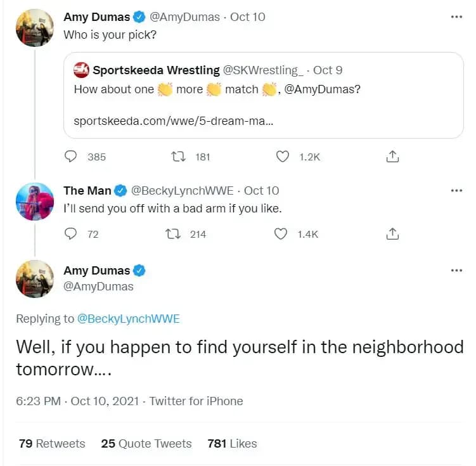Screen dimensions: 476x466
Task: Share The Man's bad arm tweet
Action: point(392,234)
